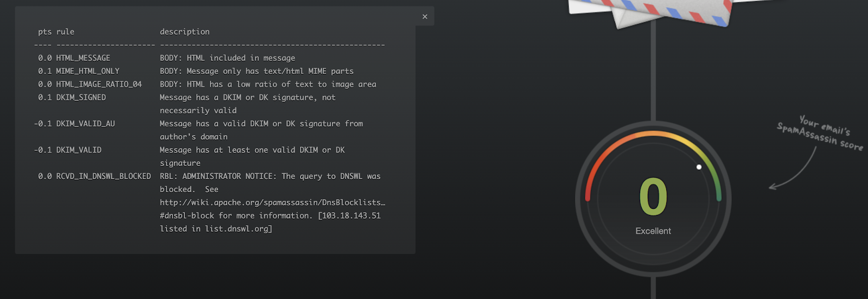Click the Excellent rating label

coord(653,231)
